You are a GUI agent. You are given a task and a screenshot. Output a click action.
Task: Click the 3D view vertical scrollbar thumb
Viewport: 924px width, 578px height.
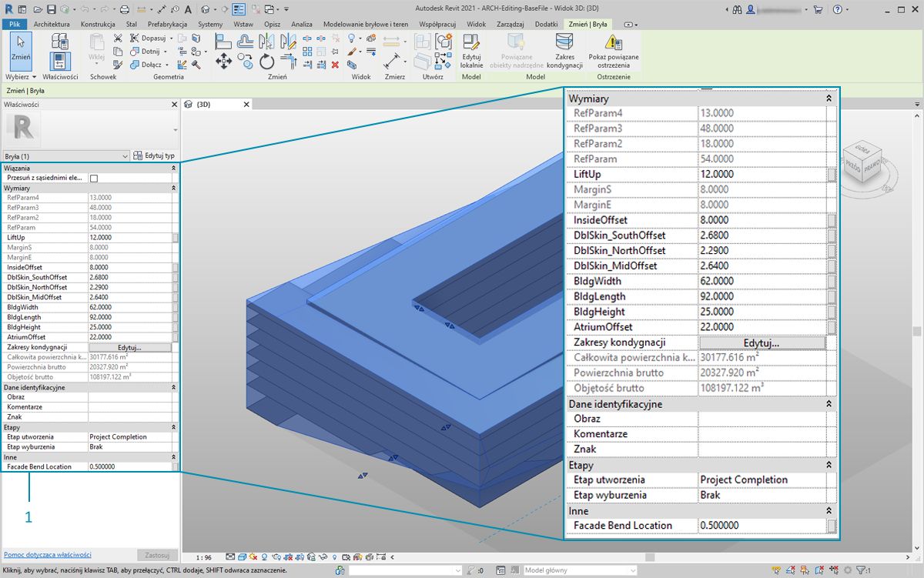point(917,332)
